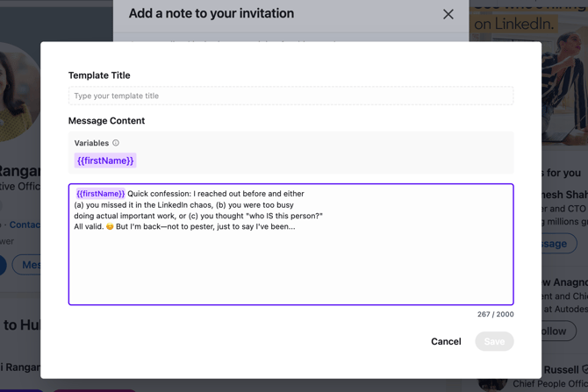
Task: Click the Template Title input field
Action: coord(290,96)
